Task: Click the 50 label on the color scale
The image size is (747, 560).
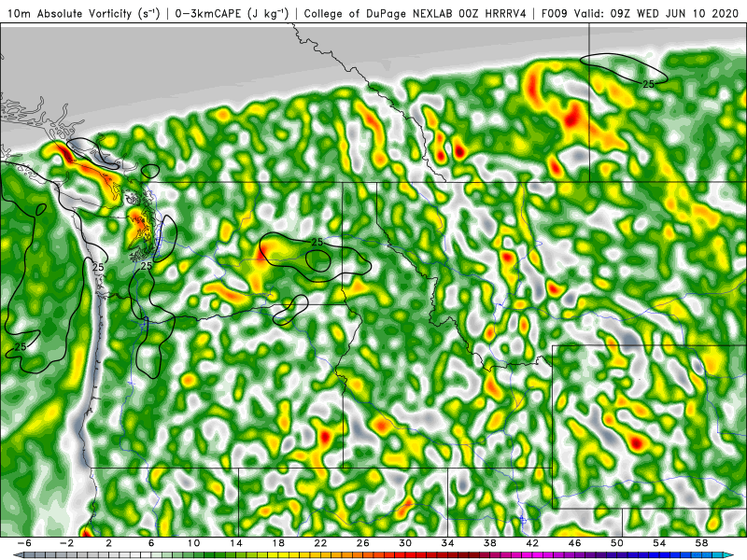Action: [617, 543]
